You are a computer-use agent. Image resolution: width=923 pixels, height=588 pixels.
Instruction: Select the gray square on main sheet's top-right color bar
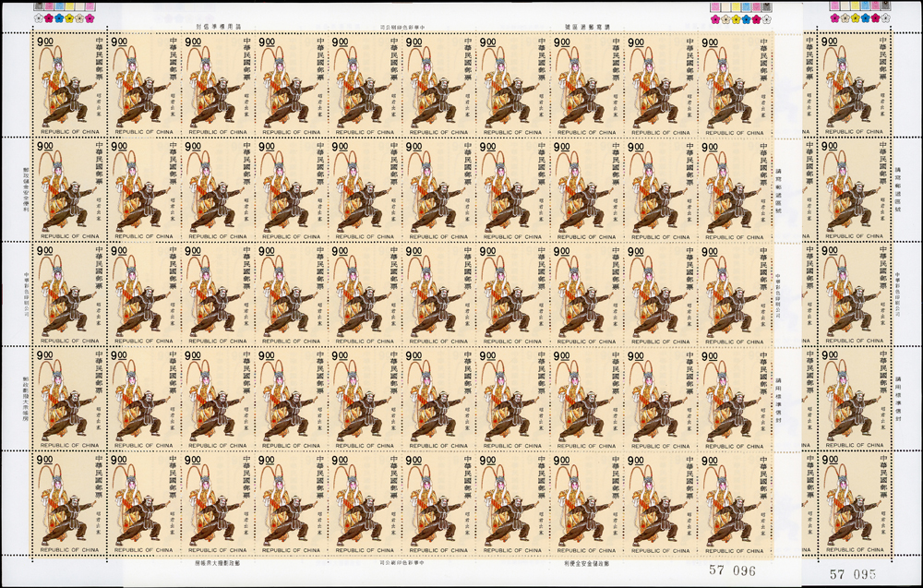pyautogui.click(x=766, y=6)
